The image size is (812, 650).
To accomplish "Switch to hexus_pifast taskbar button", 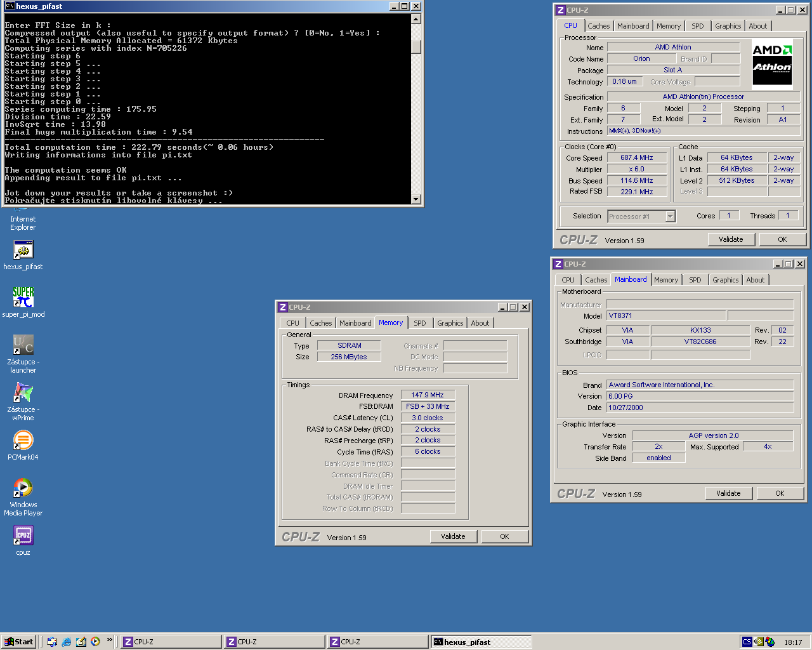I will click(x=481, y=642).
